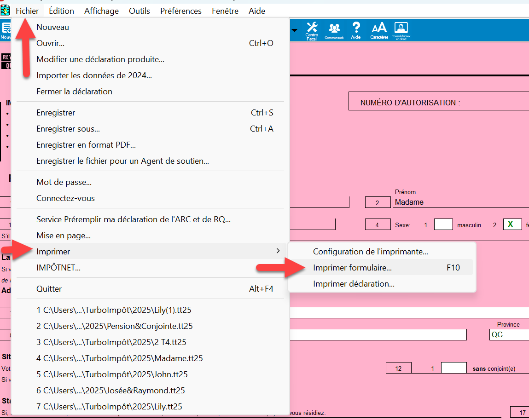Open the Préférences menu
This screenshot has width=529, height=420.
tap(180, 11)
